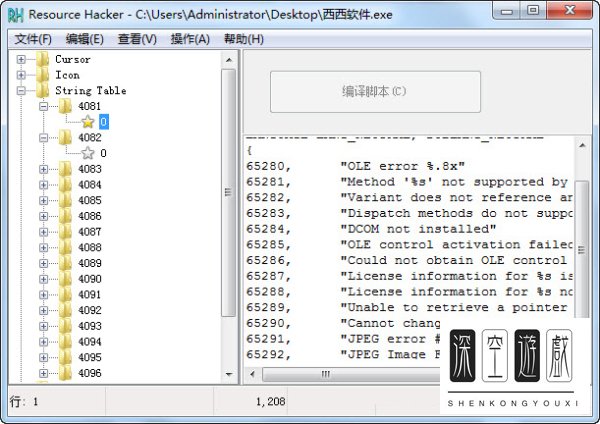Expand the 4096 folder node

(x=44, y=373)
